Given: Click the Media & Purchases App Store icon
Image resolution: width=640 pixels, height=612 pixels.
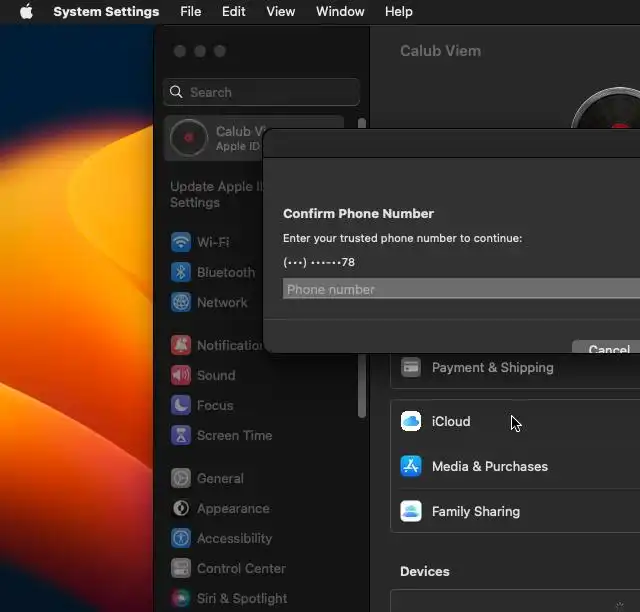Looking at the screenshot, I should [x=411, y=466].
